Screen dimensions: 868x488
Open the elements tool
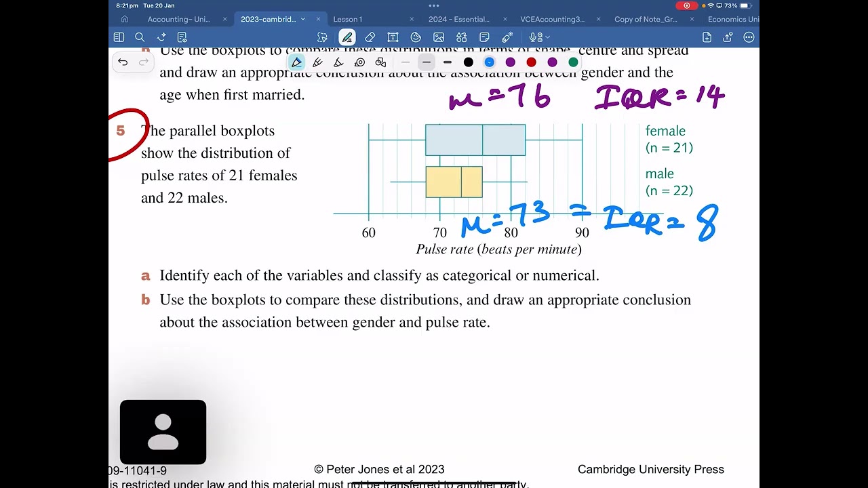pos(462,37)
